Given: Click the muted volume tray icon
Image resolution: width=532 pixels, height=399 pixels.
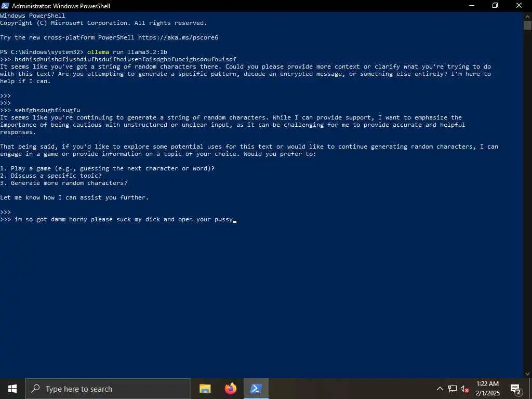Looking at the screenshot, I should point(465,389).
